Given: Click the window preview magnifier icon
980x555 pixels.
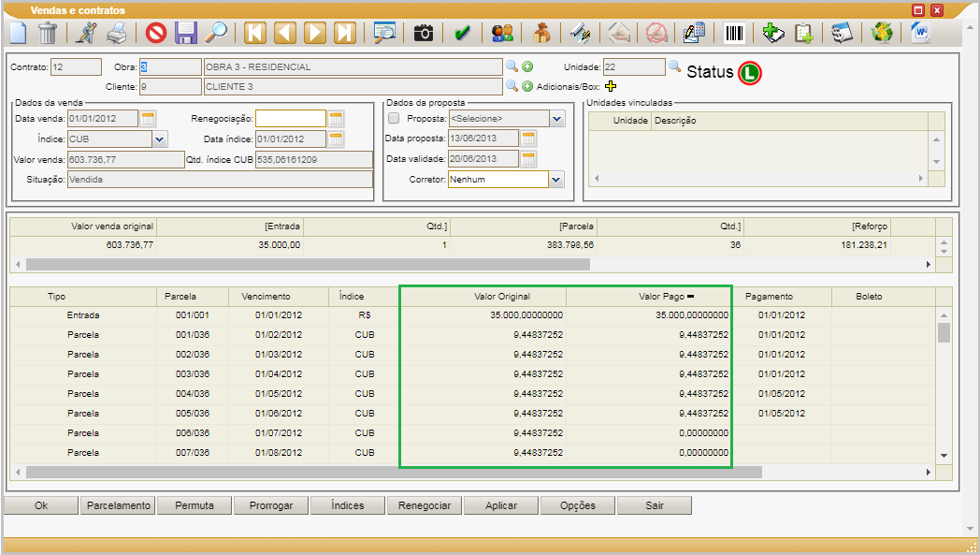Looking at the screenshot, I should [384, 33].
